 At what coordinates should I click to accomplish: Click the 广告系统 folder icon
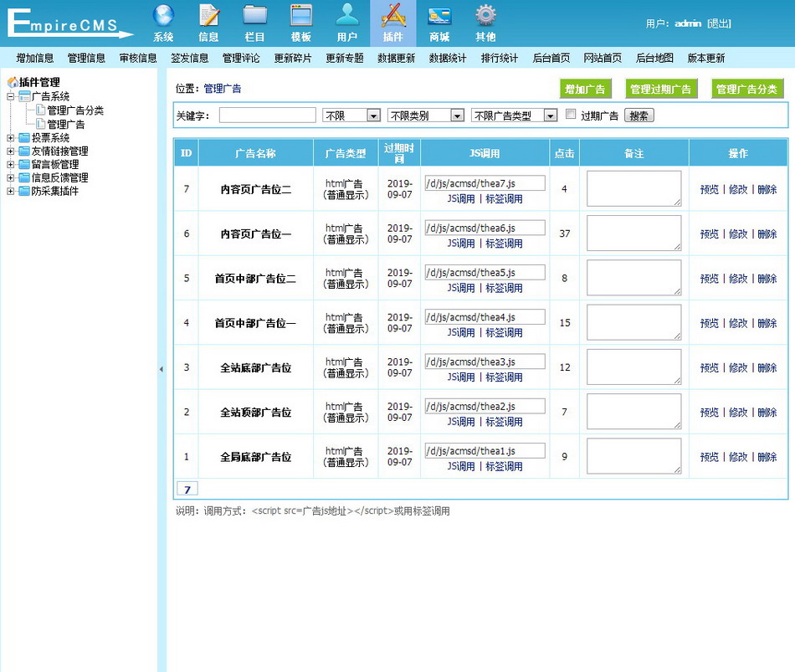24,96
